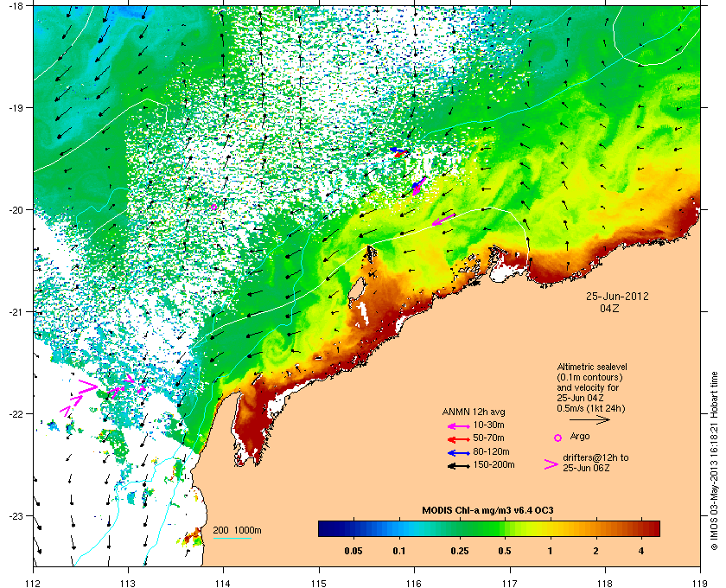Image resolution: width=726 pixels, height=588 pixels.
Task: Click the 'drifters@12h to' legend text
Action: point(595,457)
